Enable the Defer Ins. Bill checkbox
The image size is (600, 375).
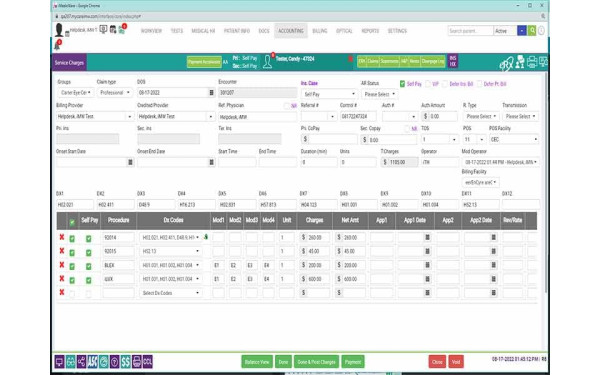coord(445,84)
